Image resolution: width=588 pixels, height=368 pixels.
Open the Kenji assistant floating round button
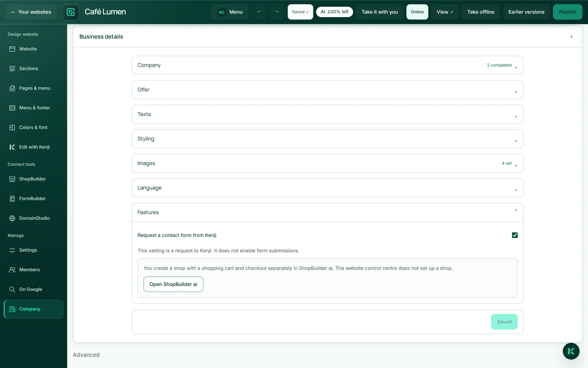[x=571, y=351]
